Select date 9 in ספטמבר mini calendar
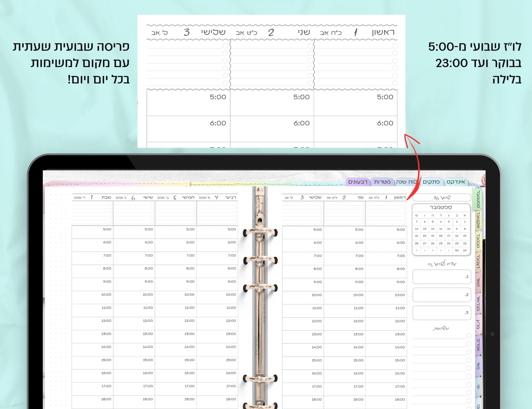The height and width of the screenshot is (409, 532). click(x=457, y=229)
